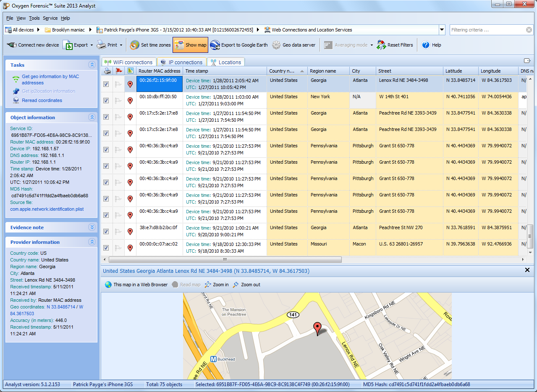Switch to the Locations tab
This screenshot has width=537, height=392.
point(225,62)
